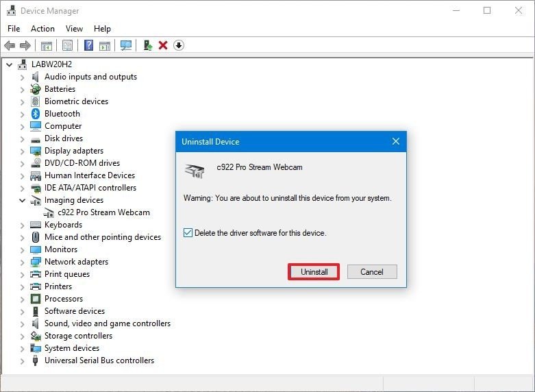
Task: Click the red X Uninstall device icon
Action: tap(163, 45)
